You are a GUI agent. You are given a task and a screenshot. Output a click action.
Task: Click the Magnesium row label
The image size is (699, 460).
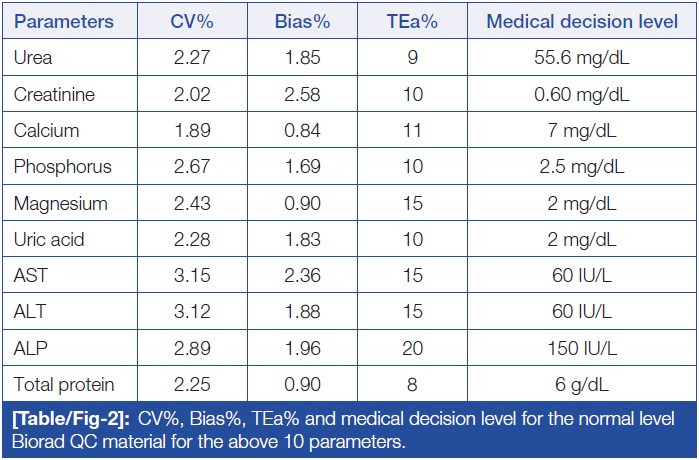pyautogui.click(x=56, y=202)
